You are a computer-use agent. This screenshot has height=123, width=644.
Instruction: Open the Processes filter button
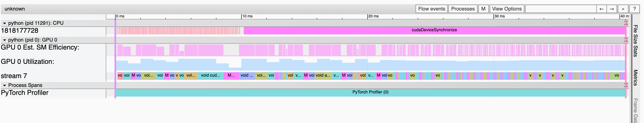click(463, 9)
